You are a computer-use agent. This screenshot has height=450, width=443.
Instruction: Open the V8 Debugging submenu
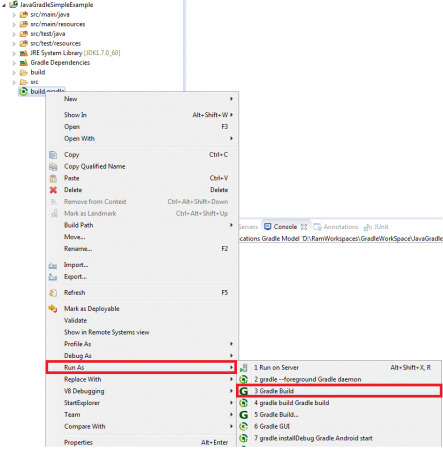[142, 391]
